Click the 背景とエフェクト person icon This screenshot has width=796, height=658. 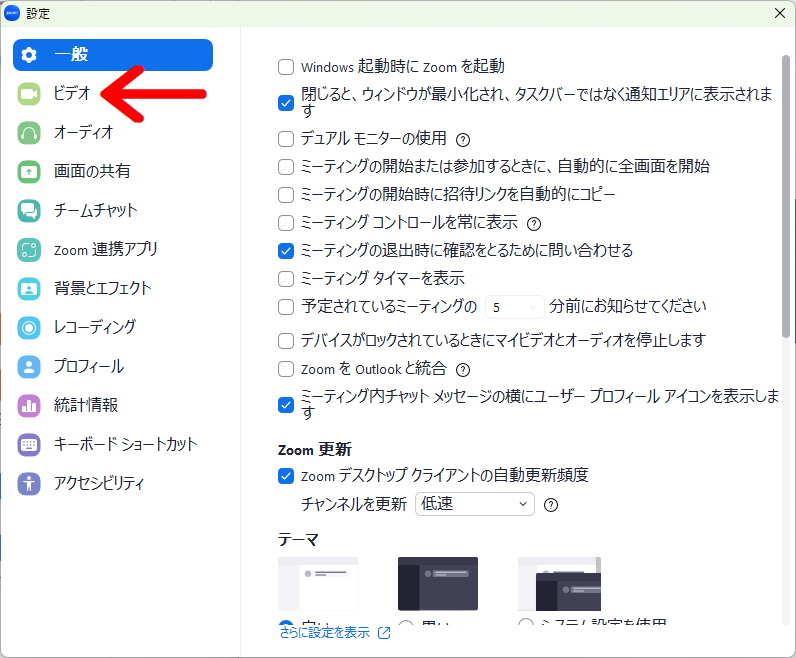point(29,289)
